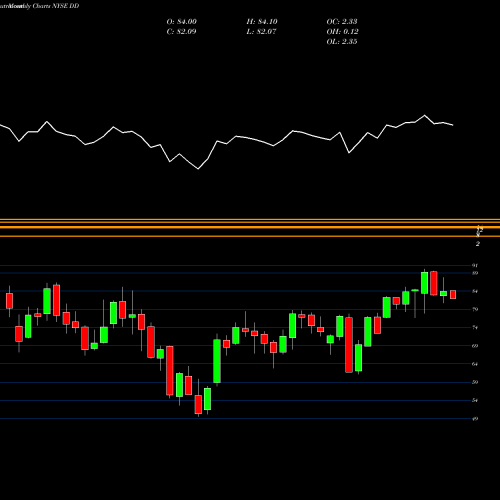
Task: Click the 'OC: 2.33' reading
Action: coord(342,22)
